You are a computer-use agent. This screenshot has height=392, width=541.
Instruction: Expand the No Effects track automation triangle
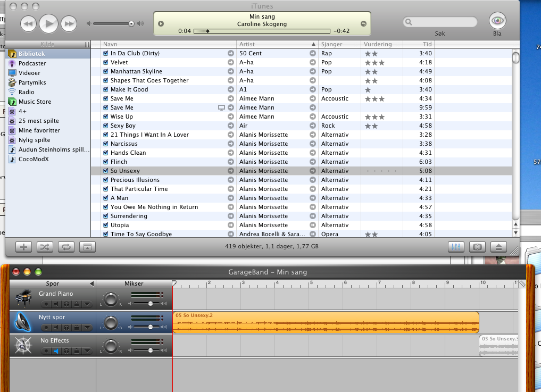[x=87, y=351]
